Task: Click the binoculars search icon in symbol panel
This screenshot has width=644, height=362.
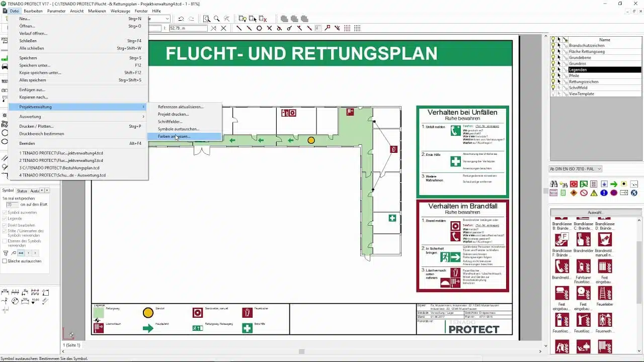Action: pyautogui.click(x=554, y=184)
